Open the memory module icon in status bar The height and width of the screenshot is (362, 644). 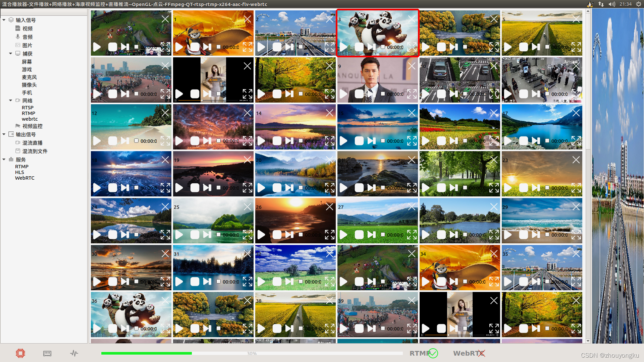pyautogui.click(x=47, y=353)
